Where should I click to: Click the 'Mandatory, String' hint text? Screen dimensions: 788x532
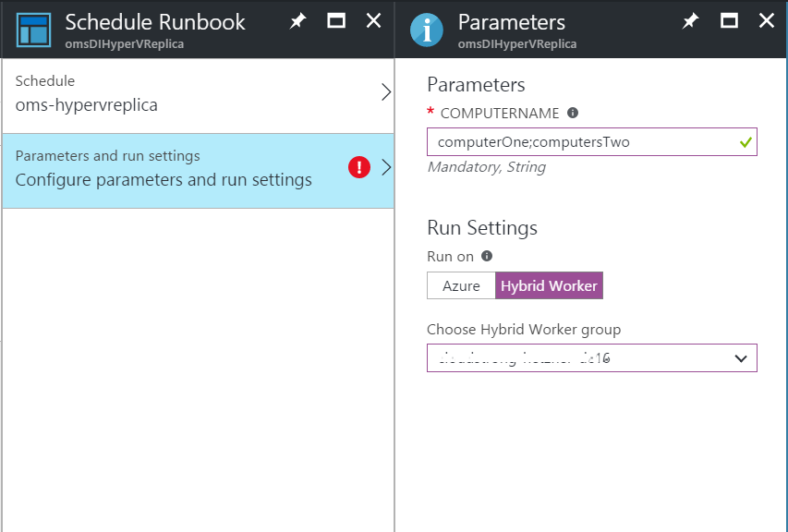pos(487,167)
